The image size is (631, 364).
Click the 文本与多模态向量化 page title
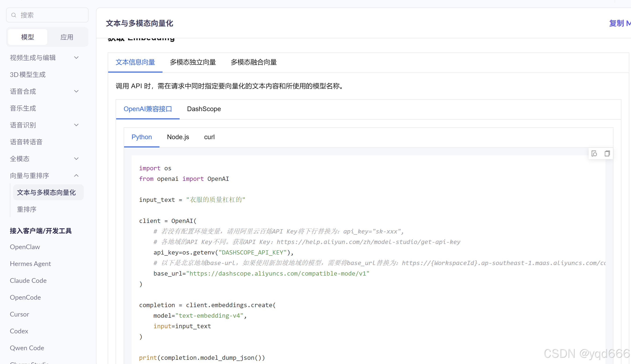pyautogui.click(x=139, y=23)
